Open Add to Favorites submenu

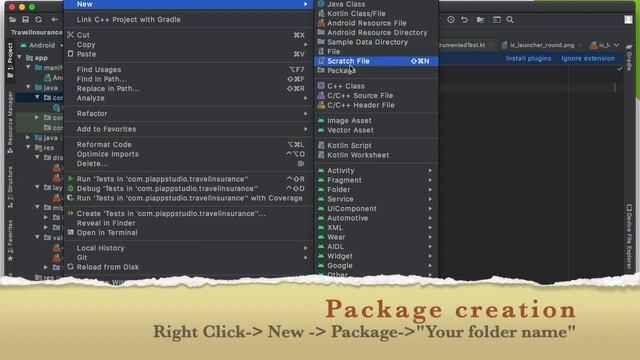[188, 129]
